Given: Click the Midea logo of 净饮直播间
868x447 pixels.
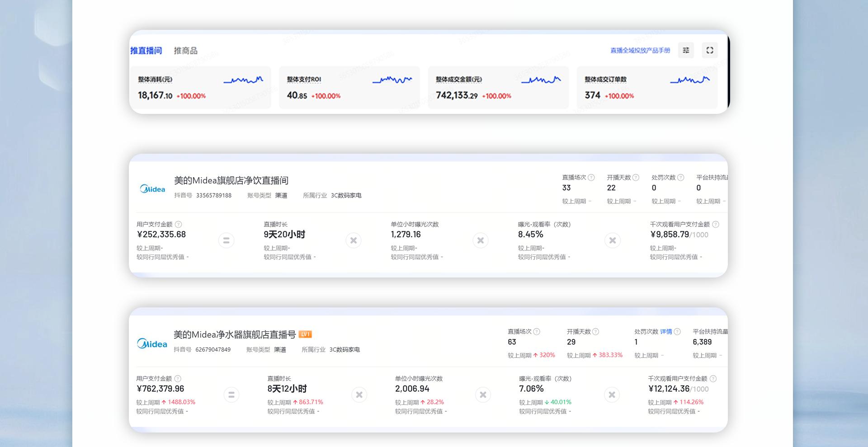Looking at the screenshot, I should coord(152,189).
